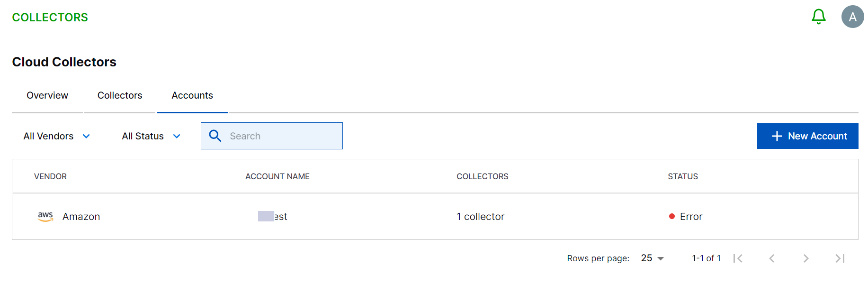Click the red Error status dot

(x=672, y=216)
